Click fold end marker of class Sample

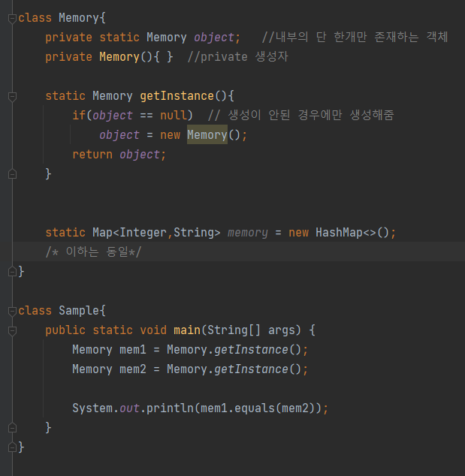point(12,447)
